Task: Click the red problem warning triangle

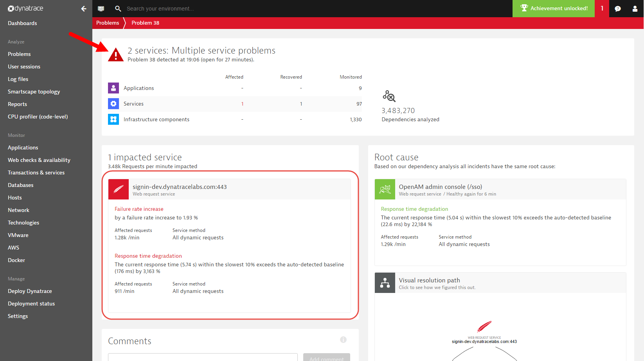Action: 116,55
